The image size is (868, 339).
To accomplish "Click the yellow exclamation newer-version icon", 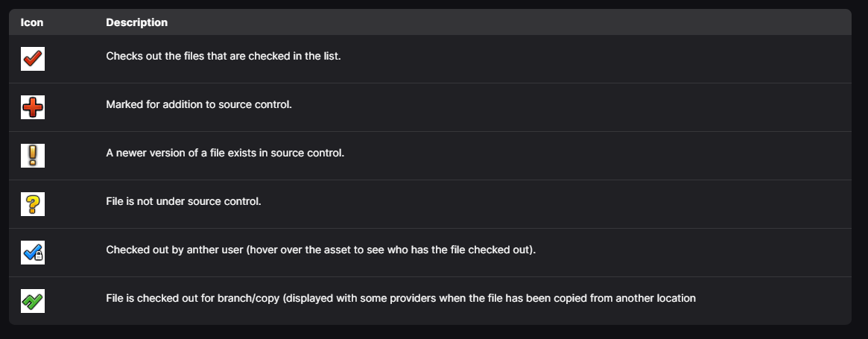I will click(33, 156).
